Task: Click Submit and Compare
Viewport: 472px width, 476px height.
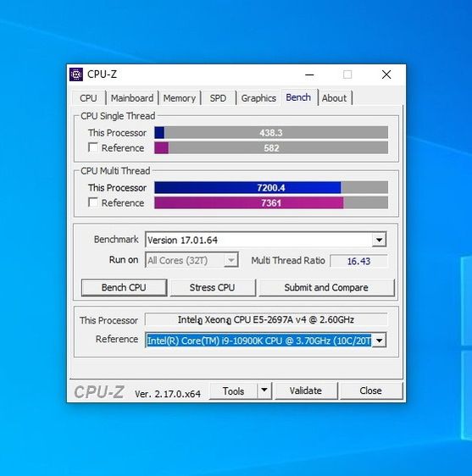Action: coord(326,287)
